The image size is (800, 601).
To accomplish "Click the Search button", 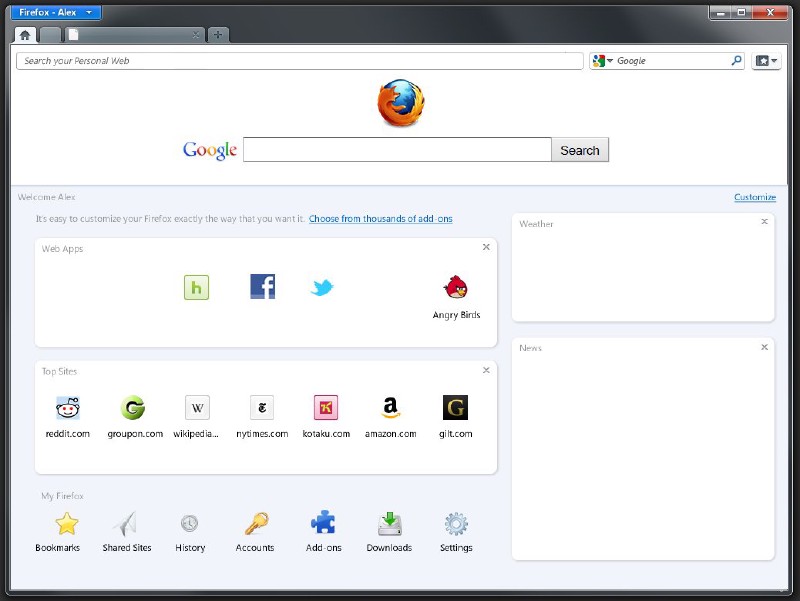I will (580, 150).
